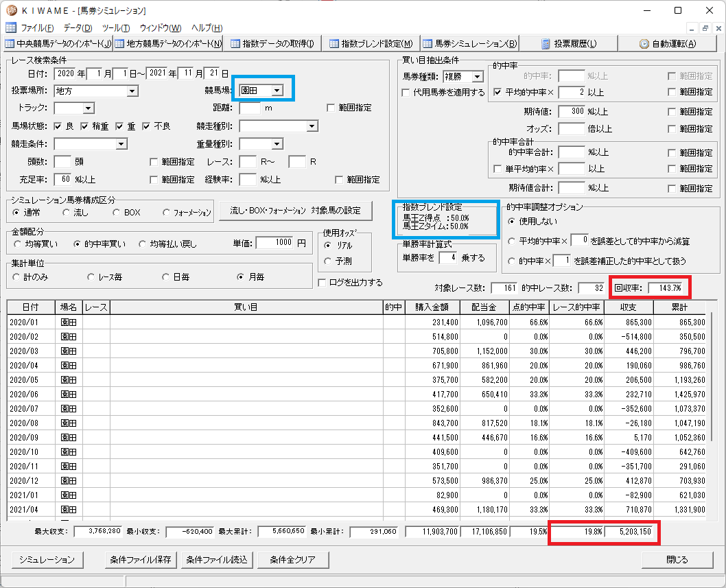
Task: Open 中央競馬データのインポート toolbar item
Action: (x=58, y=43)
